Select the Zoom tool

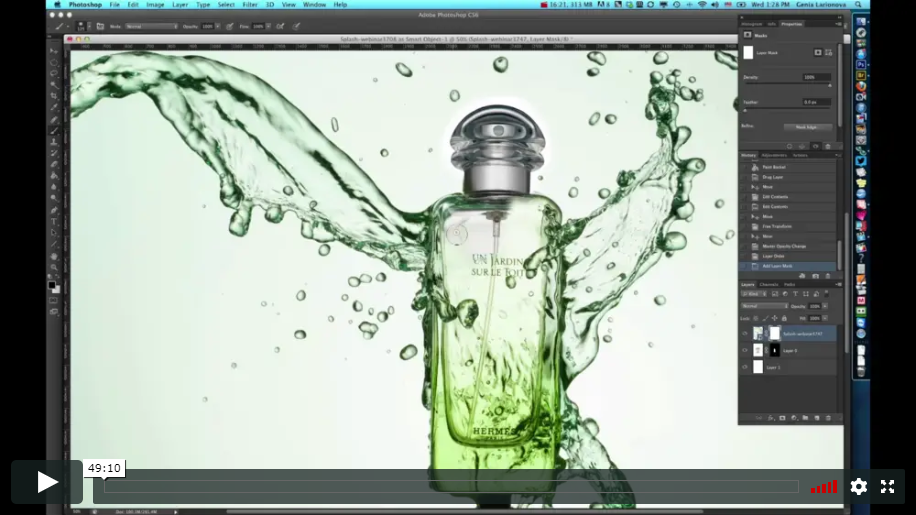[54, 267]
